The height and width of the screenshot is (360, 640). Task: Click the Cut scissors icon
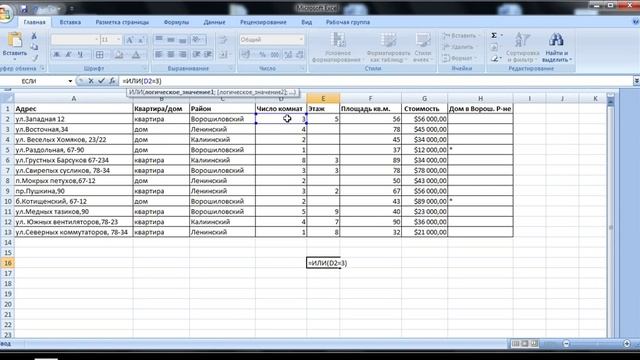click(x=34, y=36)
